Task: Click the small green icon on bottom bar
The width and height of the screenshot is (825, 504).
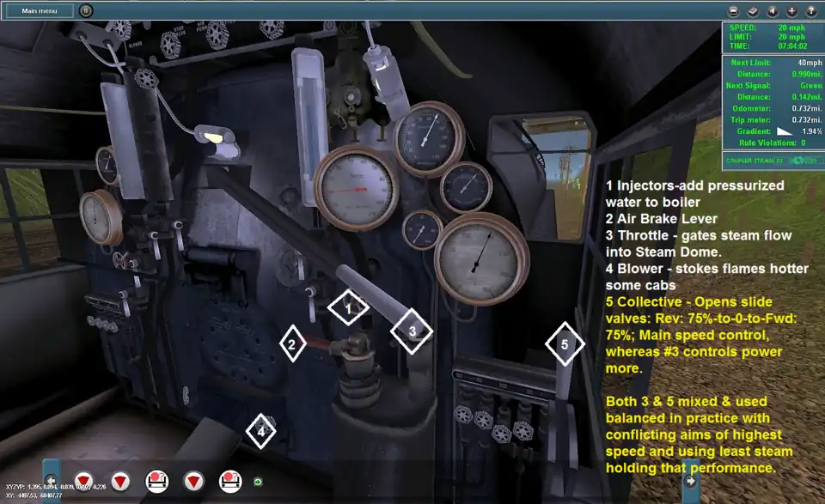Action: (257, 482)
